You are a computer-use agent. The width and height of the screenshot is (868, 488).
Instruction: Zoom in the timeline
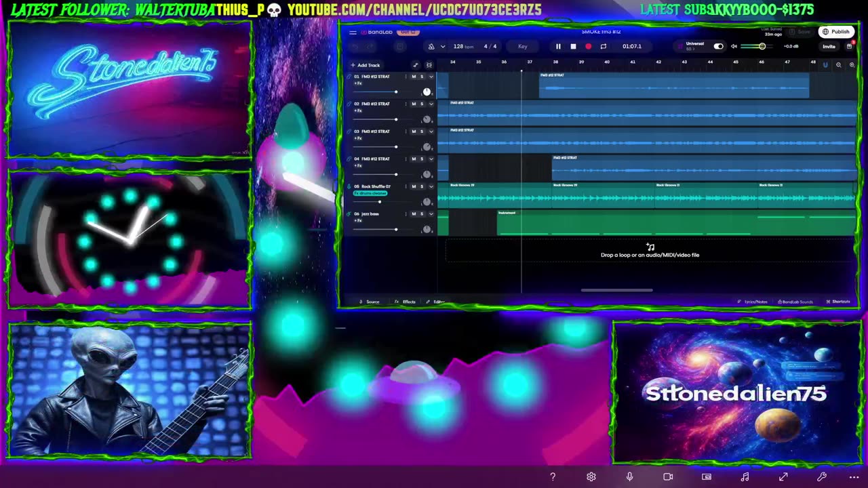coord(852,65)
